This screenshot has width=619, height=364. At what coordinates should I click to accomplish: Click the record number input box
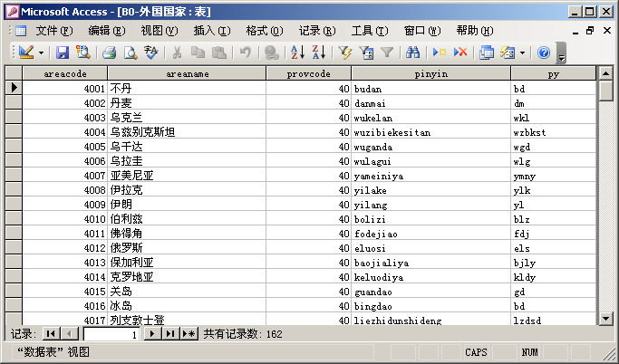coord(111,334)
